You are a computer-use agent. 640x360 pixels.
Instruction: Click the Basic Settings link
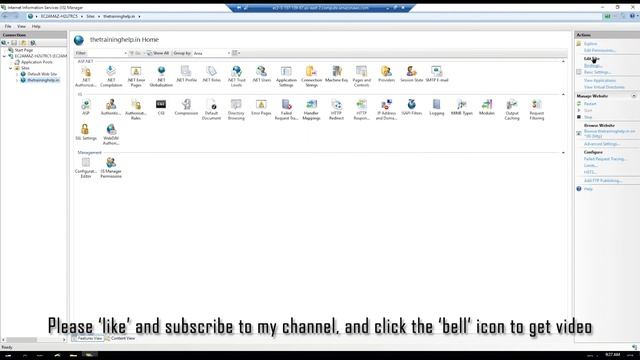tap(597, 72)
